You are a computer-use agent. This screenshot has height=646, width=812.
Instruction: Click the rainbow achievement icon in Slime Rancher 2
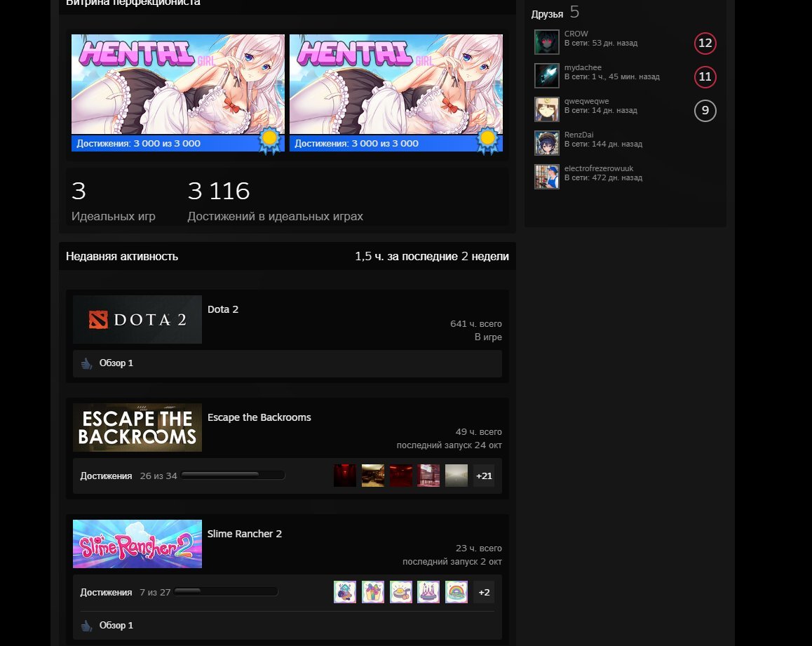[x=456, y=592]
